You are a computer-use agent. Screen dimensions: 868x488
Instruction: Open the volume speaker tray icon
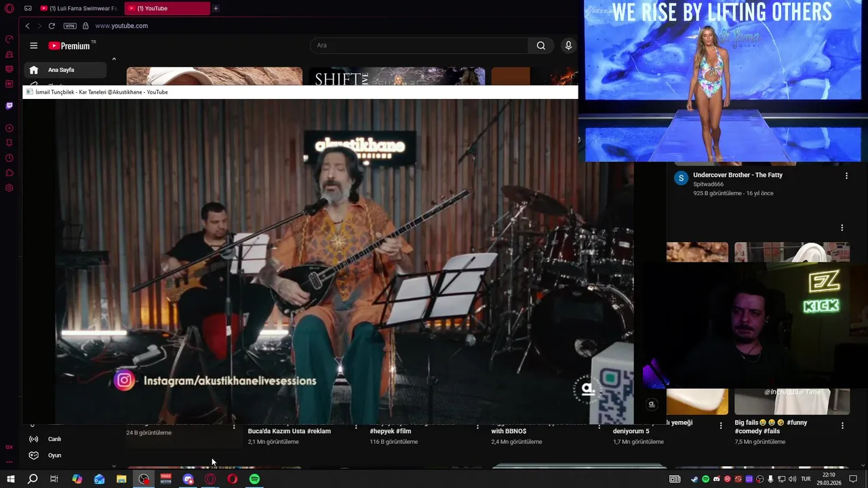(792, 479)
